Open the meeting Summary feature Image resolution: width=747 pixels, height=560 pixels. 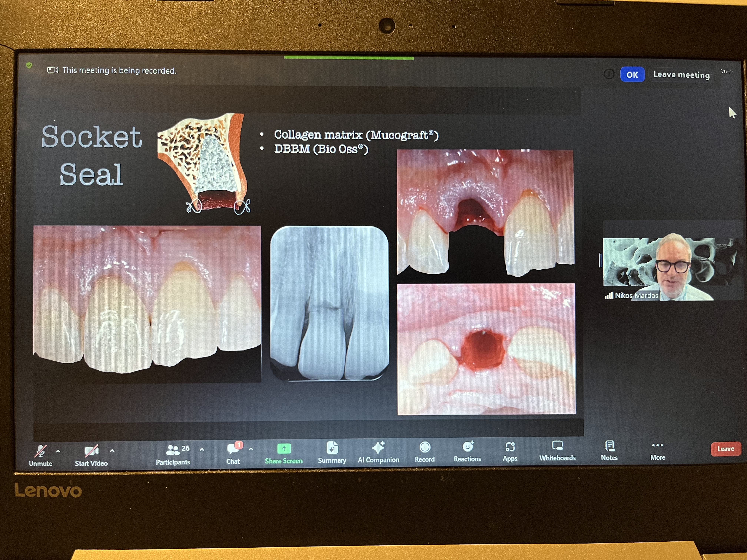tap(332, 449)
